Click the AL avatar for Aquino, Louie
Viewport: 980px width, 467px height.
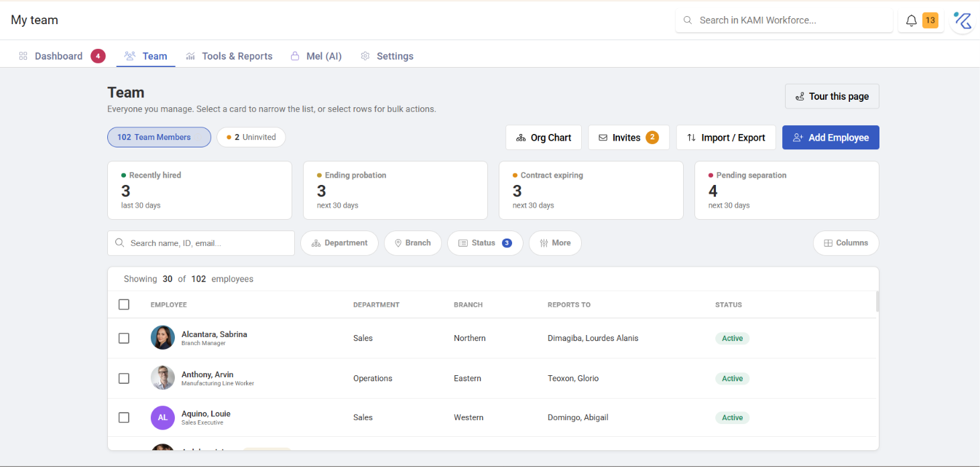(163, 417)
